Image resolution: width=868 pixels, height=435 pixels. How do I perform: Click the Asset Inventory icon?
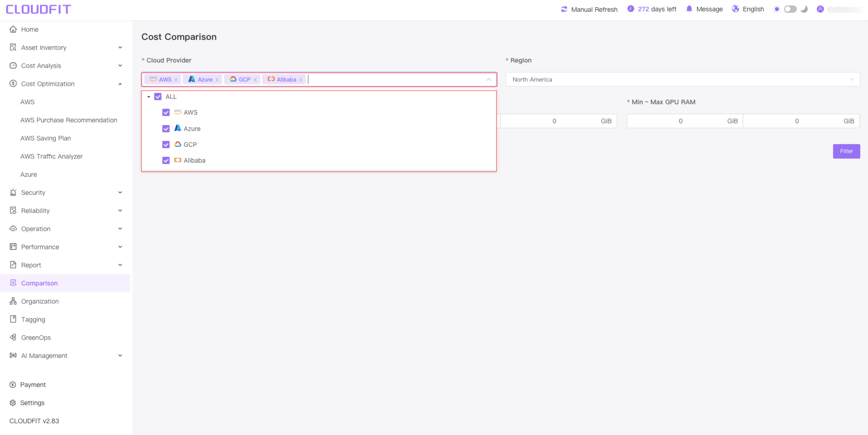(13, 48)
